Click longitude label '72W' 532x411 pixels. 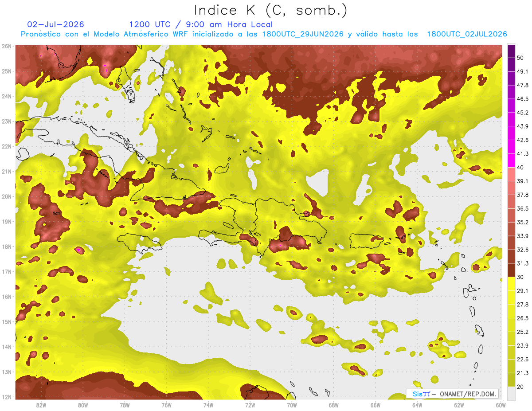coord(250,405)
